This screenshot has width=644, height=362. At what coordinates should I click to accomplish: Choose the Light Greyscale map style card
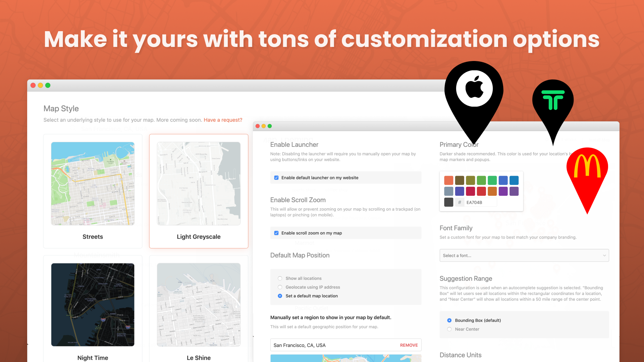[199, 191]
